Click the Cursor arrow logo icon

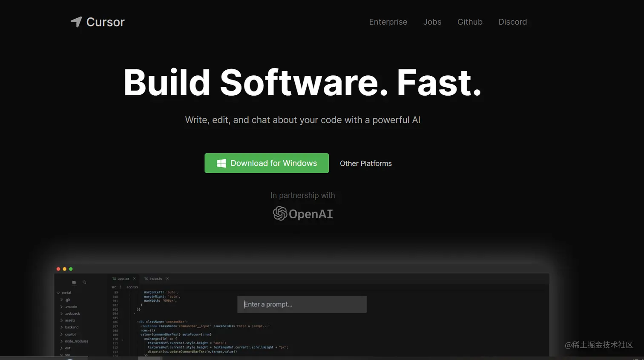(x=76, y=22)
